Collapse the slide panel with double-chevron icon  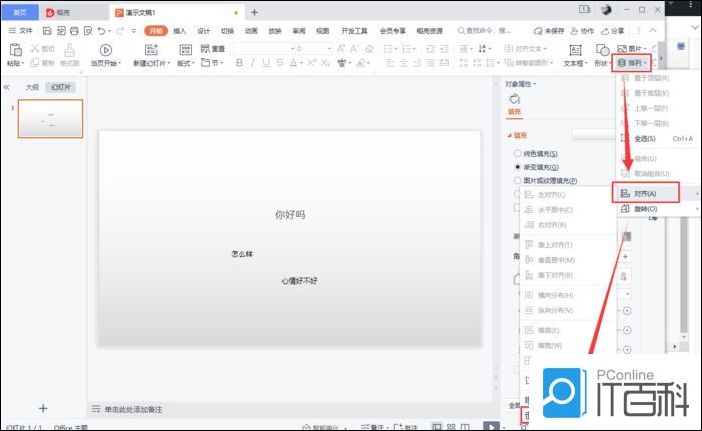click(x=8, y=87)
